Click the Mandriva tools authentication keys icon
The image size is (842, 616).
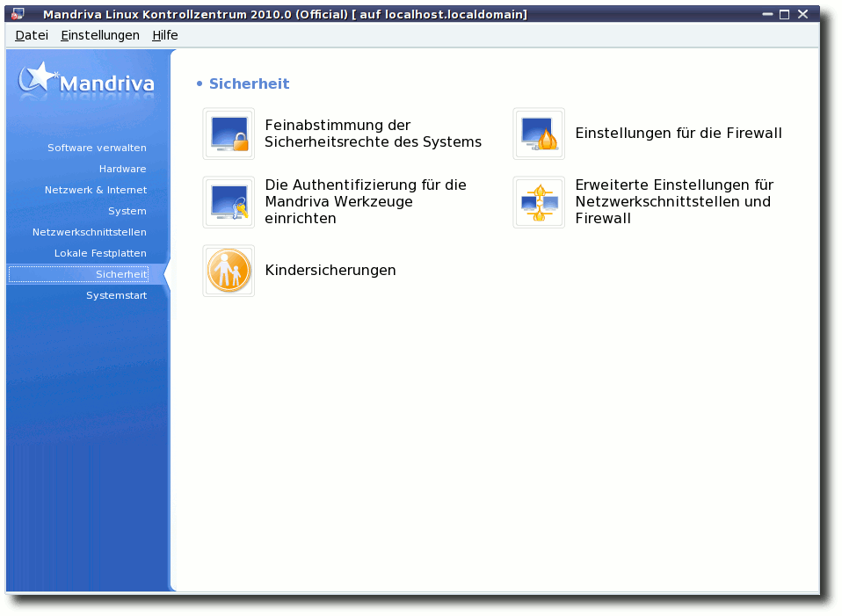229,202
